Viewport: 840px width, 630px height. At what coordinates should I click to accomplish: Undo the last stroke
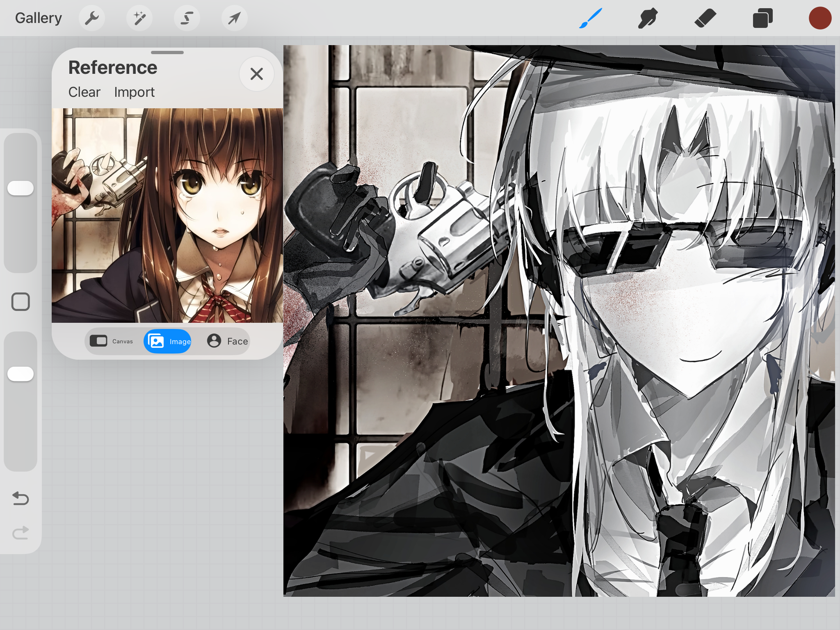(21, 498)
